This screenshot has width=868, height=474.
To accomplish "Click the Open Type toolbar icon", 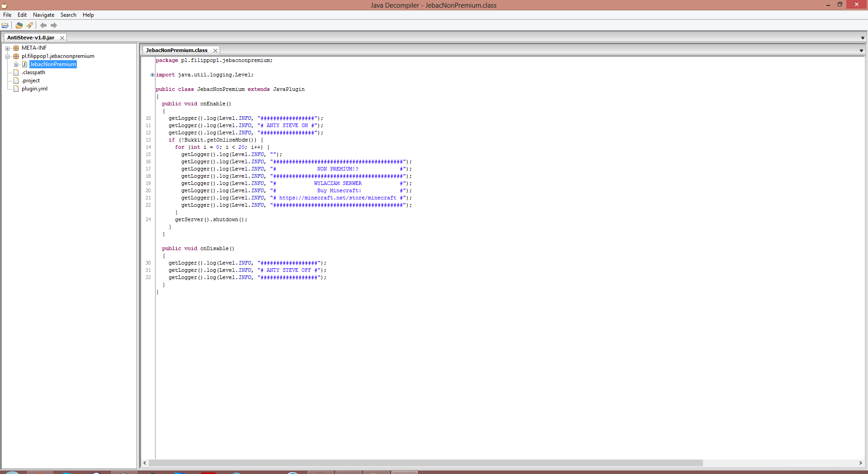I will [19, 25].
